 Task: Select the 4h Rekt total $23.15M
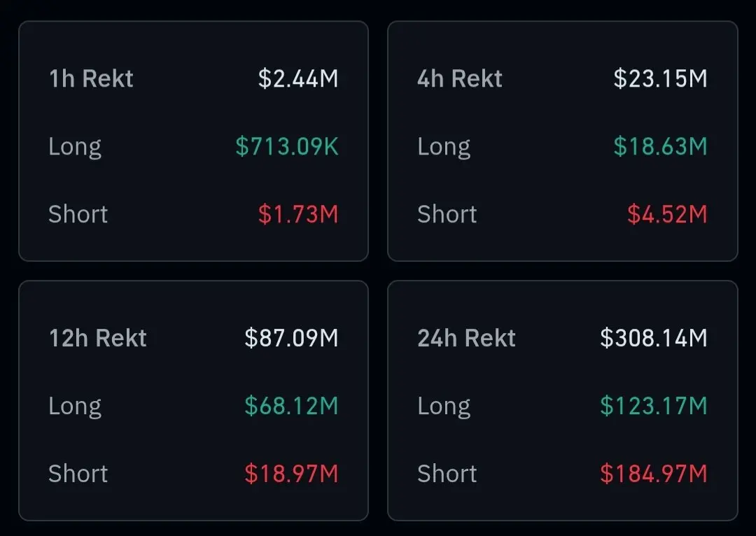pos(661,78)
